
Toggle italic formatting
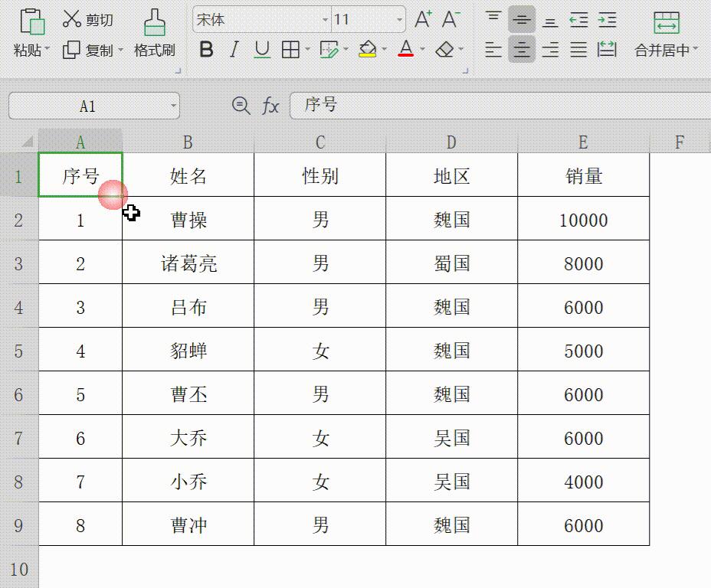(234, 49)
